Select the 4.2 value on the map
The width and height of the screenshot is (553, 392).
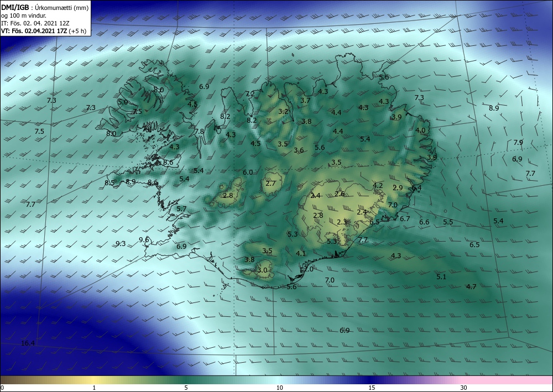(378, 185)
